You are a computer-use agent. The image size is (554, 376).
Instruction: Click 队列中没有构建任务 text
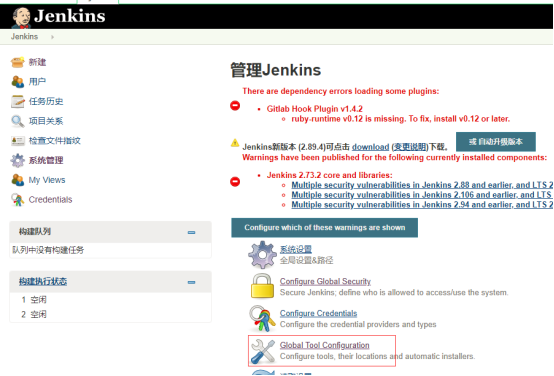coord(48,250)
